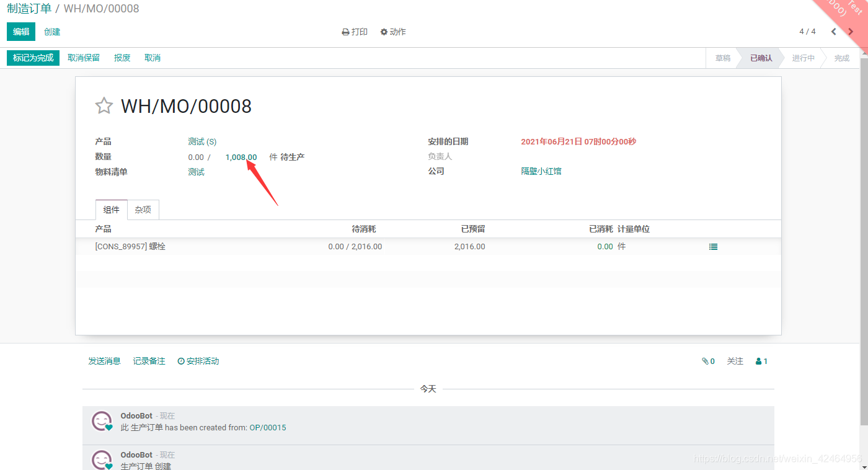The height and width of the screenshot is (470, 868).
Task: Click 发送消息 send message
Action: [104, 361]
